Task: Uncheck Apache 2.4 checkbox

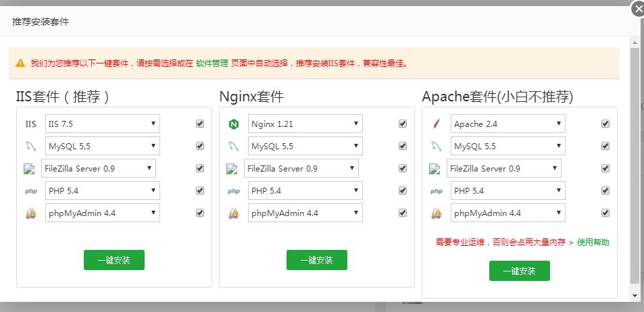Action: 605,124
